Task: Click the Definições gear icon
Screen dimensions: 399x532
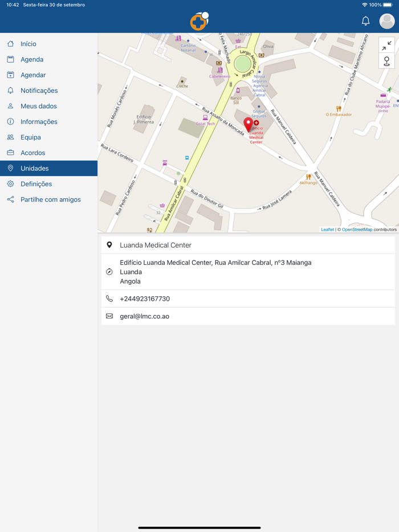Action: click(x=10, y=184)
